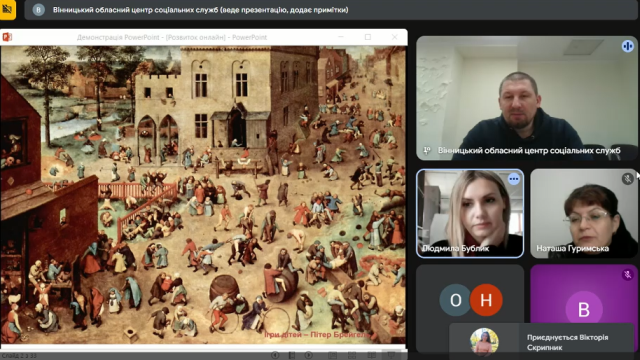Click the yellow camera-off icon at top left

click(x=7, y=9)
